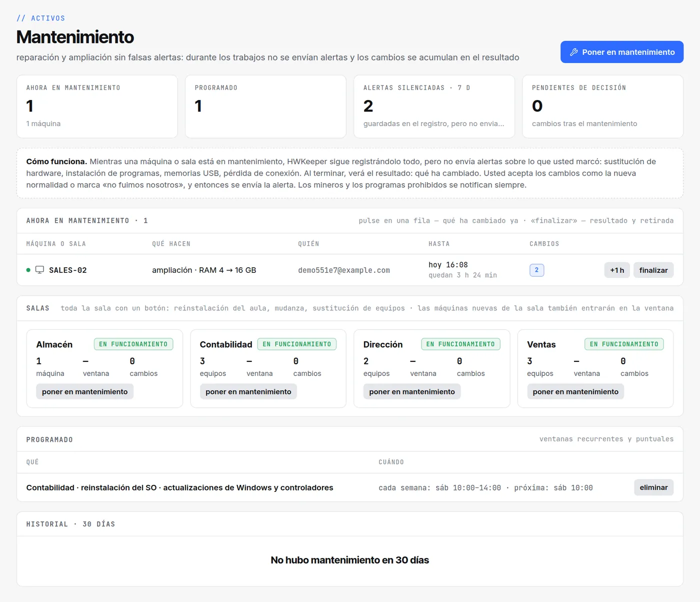Click 'No hubo mantenimiento en 30 días' message

350,560
